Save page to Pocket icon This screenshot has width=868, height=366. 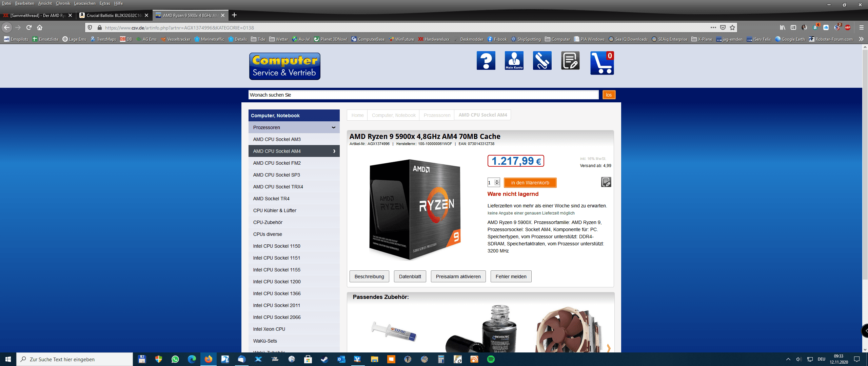pyautogui.click(x=723, y=27)
